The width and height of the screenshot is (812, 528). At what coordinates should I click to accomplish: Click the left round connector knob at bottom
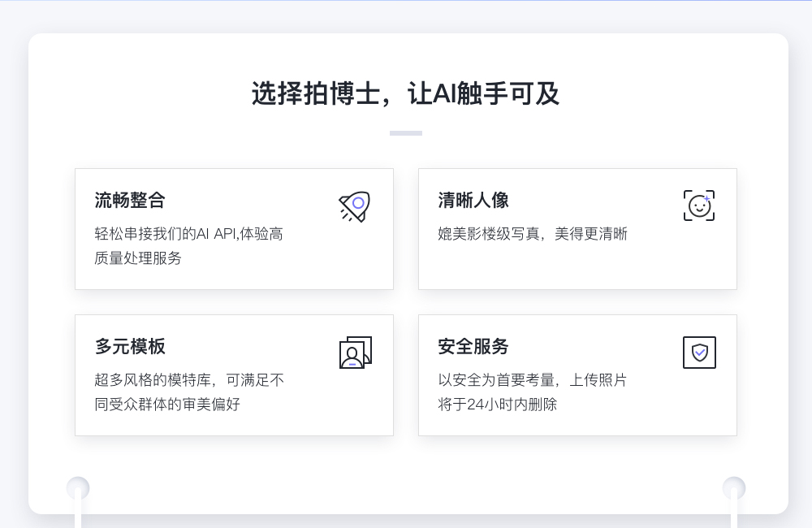[78, 488]
